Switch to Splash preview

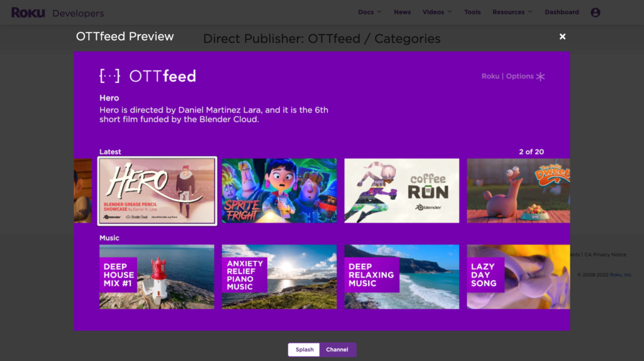coord(304,350)
